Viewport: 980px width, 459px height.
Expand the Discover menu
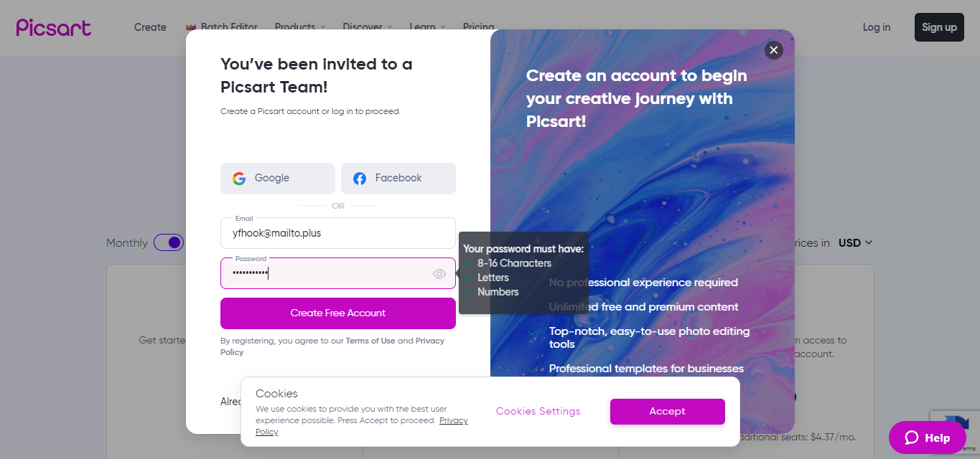[x=367, y=27]
